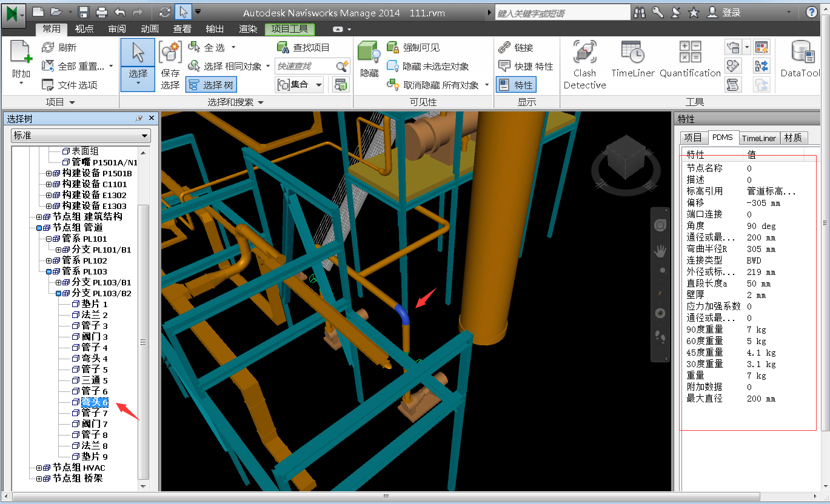This screenshot has height=504, width=830.
Task: Click the Undo arrow in quick access toolbar
Action: [x=119, y=12]
